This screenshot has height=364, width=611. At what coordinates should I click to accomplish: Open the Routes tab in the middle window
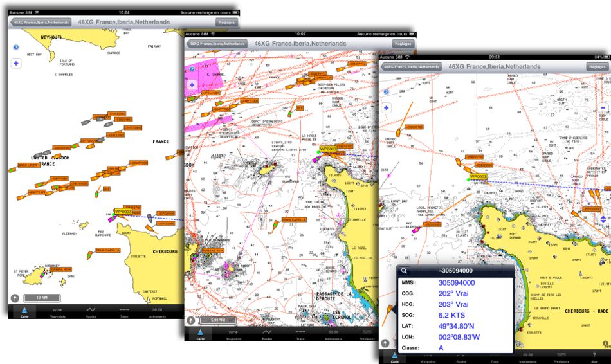(x=267, y=334)
